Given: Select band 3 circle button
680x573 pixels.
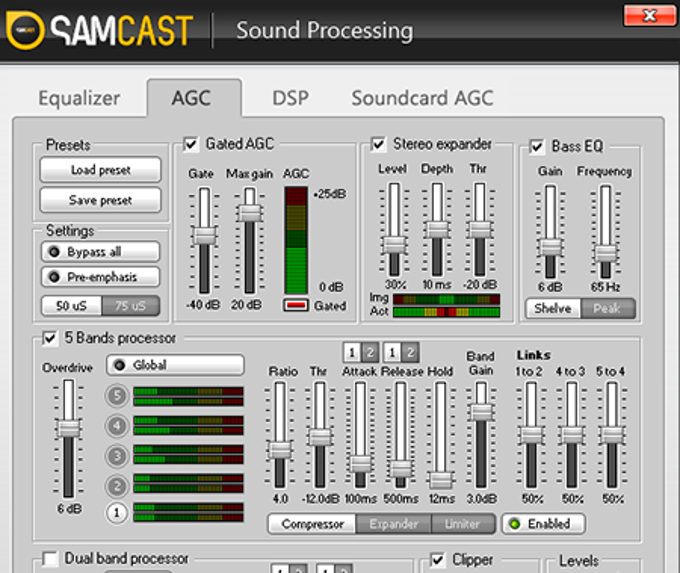Looking at the screenshot, I should 117,456.
